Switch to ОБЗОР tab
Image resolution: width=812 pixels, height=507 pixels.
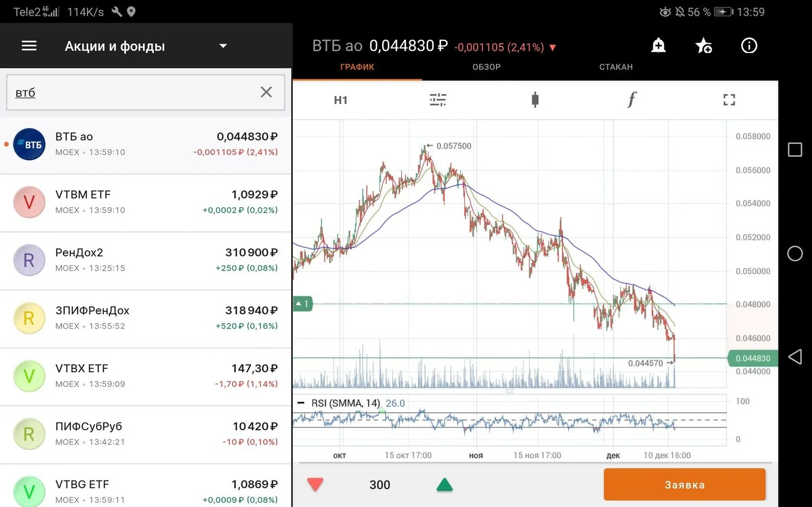tap(487, 67)
